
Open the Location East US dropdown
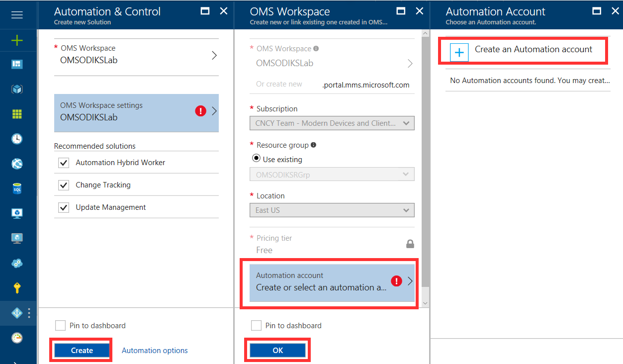point(332,210)
